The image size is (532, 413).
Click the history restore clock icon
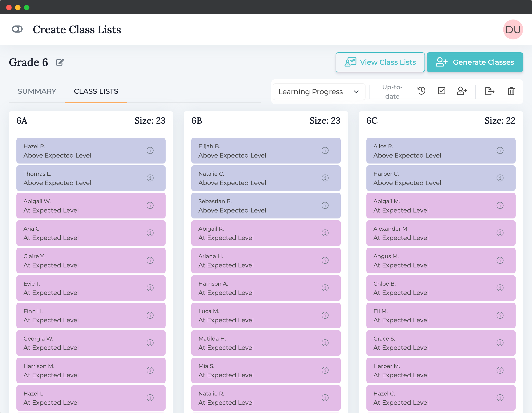coord(421,91)
